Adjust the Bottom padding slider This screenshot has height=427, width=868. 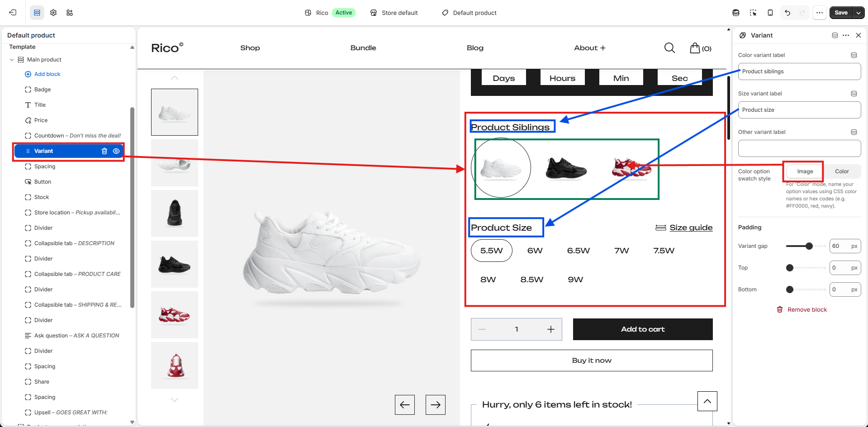tap(790, 289)
